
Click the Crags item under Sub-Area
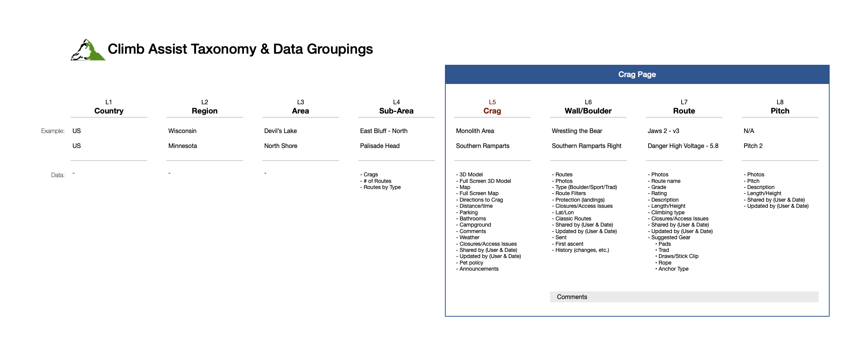pyautogui.click(x=369, y=174)
